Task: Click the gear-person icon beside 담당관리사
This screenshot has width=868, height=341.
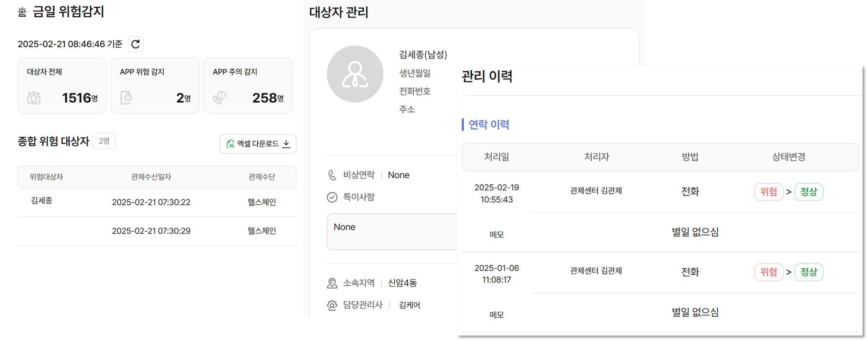Action: pyautogui.click(x=332, y=305)
